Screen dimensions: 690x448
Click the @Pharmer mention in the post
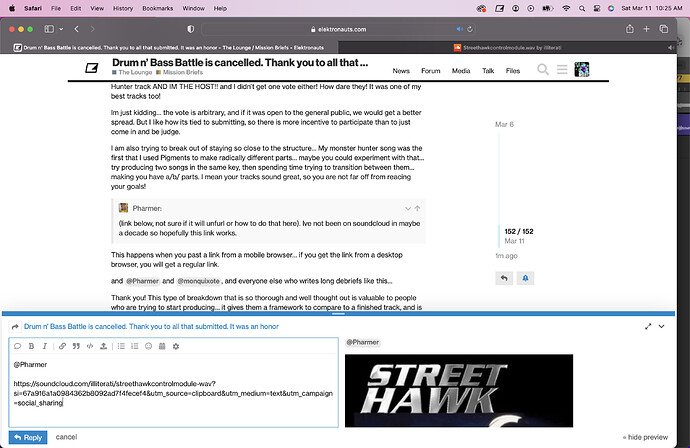(143, 281)
